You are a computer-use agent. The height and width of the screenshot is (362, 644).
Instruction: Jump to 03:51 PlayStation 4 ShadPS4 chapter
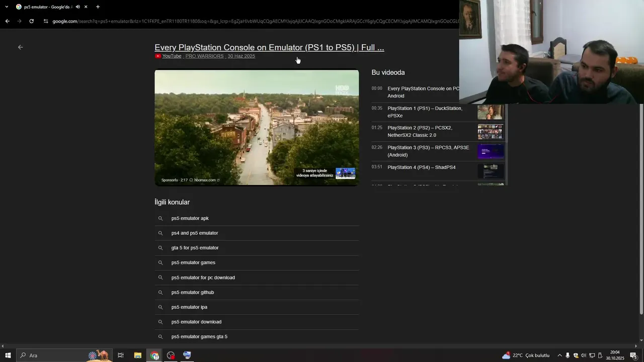click(438, 170)
